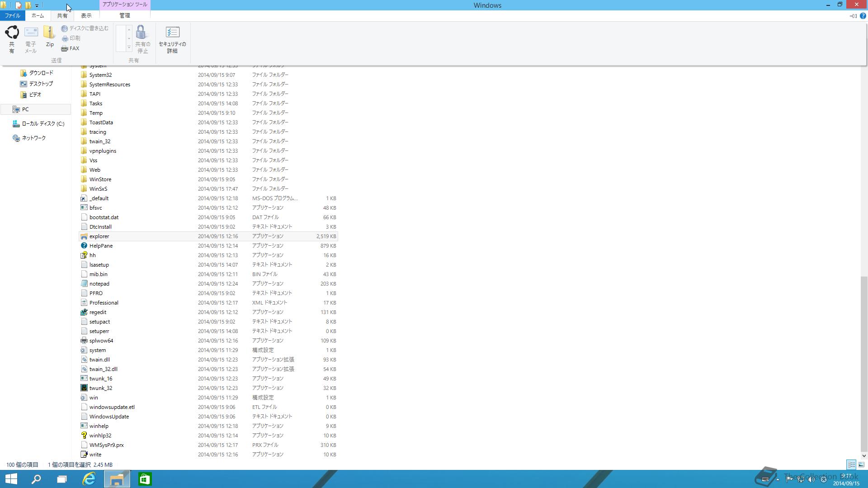
Task: Switch to the Home (ホーム) tab
Action: (x=38, y=15)
